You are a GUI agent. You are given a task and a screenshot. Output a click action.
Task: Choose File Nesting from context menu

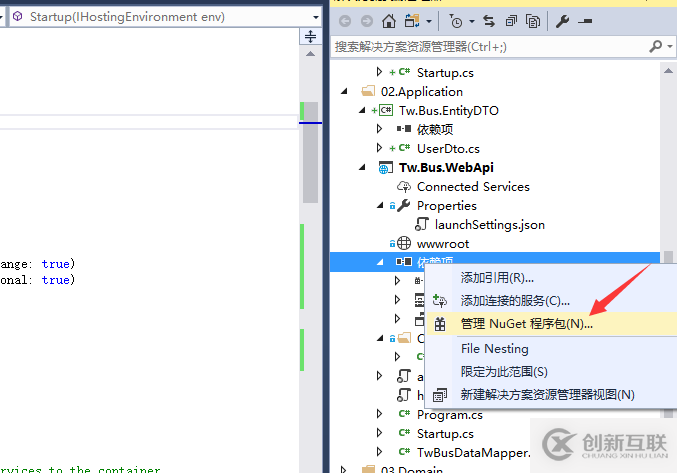click(494, 349)
